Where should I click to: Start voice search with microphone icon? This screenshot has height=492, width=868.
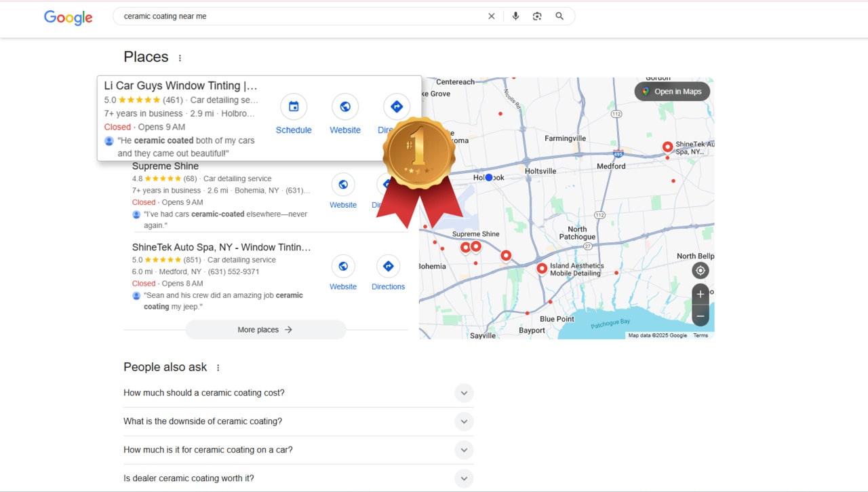[x=515, y=16]
